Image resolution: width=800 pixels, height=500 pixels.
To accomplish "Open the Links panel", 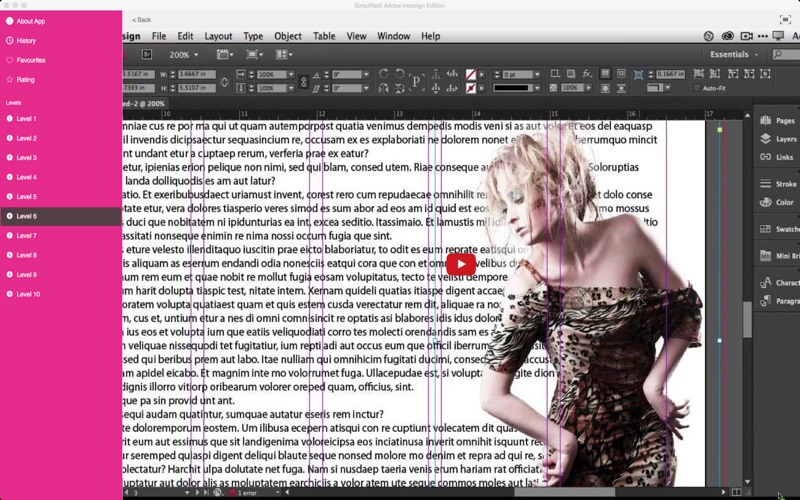I will (x=778, y=157).
